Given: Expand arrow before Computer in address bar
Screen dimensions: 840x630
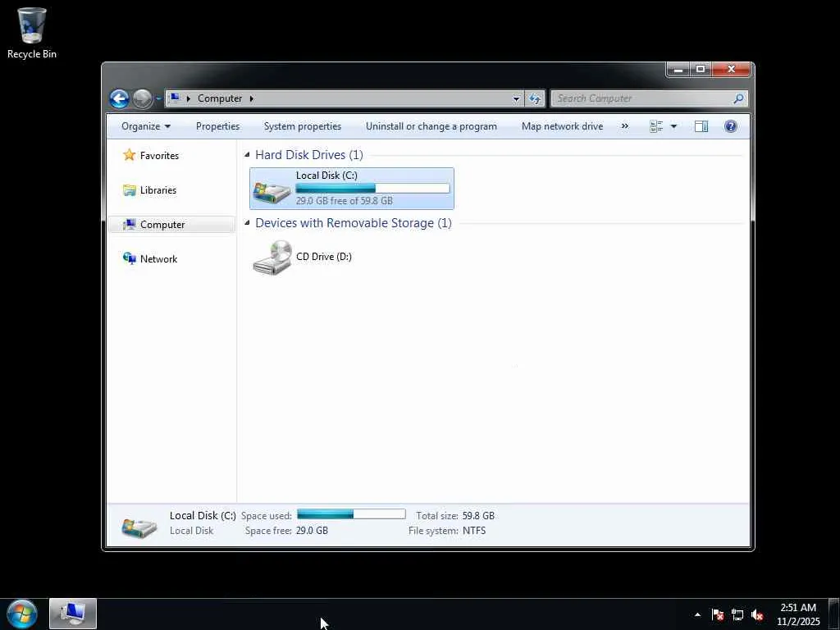Looking at the screenshot, I should pos(188,98).
